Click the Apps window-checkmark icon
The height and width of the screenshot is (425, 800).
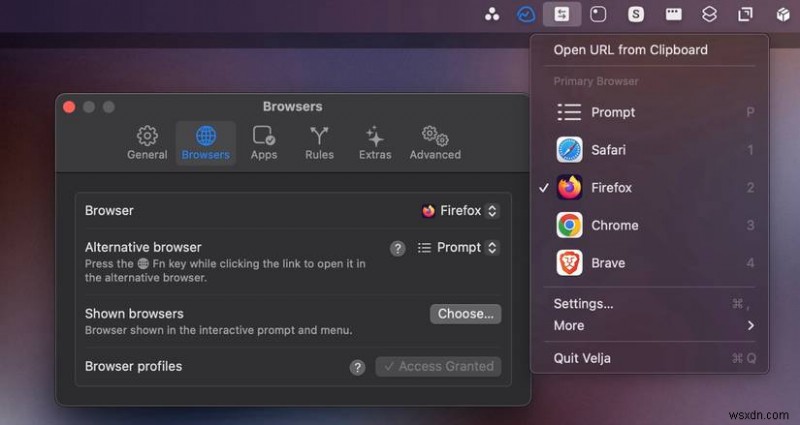pos(264,136)
